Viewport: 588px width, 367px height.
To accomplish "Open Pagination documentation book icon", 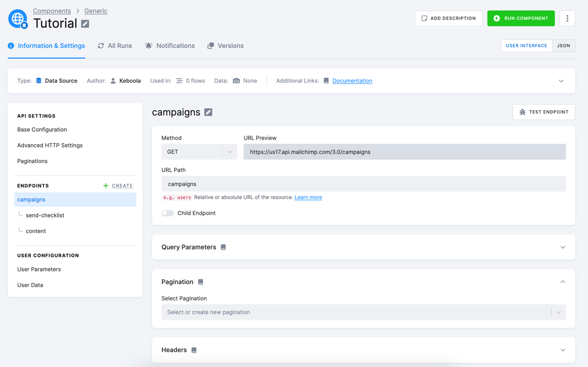I will coord(201,282).
